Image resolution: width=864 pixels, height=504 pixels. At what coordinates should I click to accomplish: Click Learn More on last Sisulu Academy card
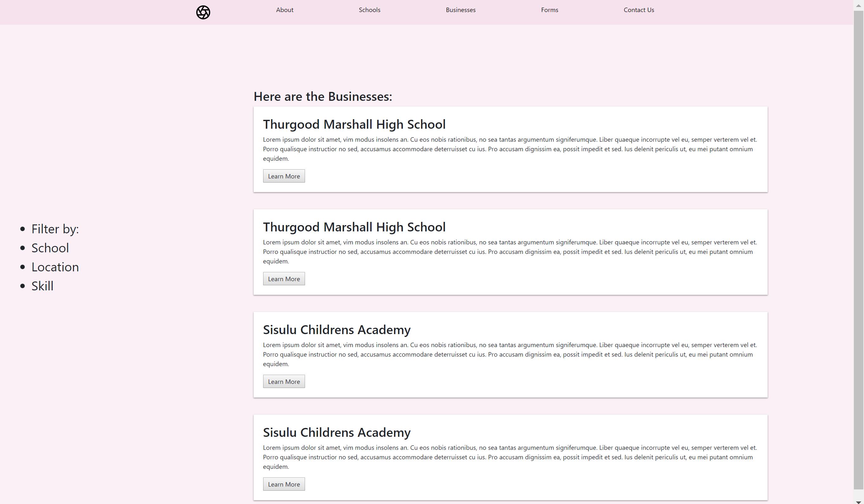pyautogui.click(x=283, y=484)
